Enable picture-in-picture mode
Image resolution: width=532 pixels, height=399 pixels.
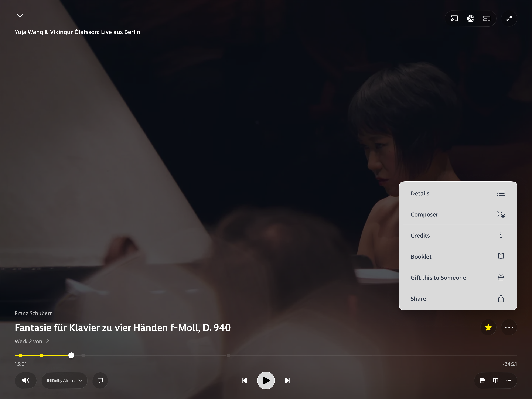coord(487,18)
